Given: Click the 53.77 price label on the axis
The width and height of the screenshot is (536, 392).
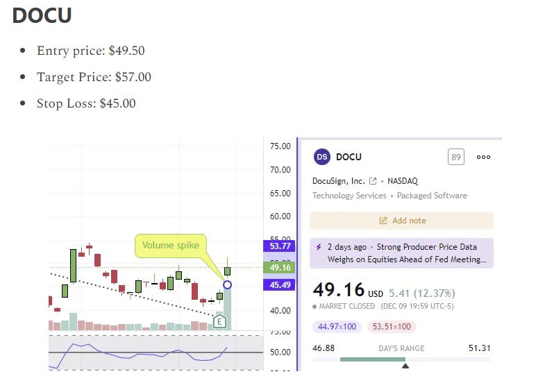Looking at the screenshot, I should (279, 246).
